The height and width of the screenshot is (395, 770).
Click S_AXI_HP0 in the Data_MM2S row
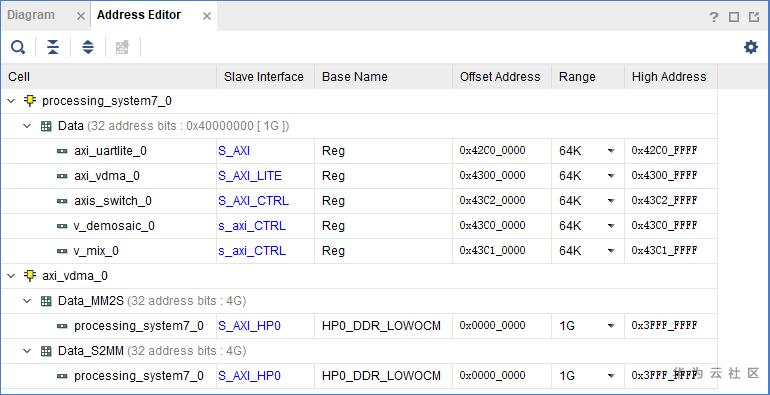[x=249, y=326]
